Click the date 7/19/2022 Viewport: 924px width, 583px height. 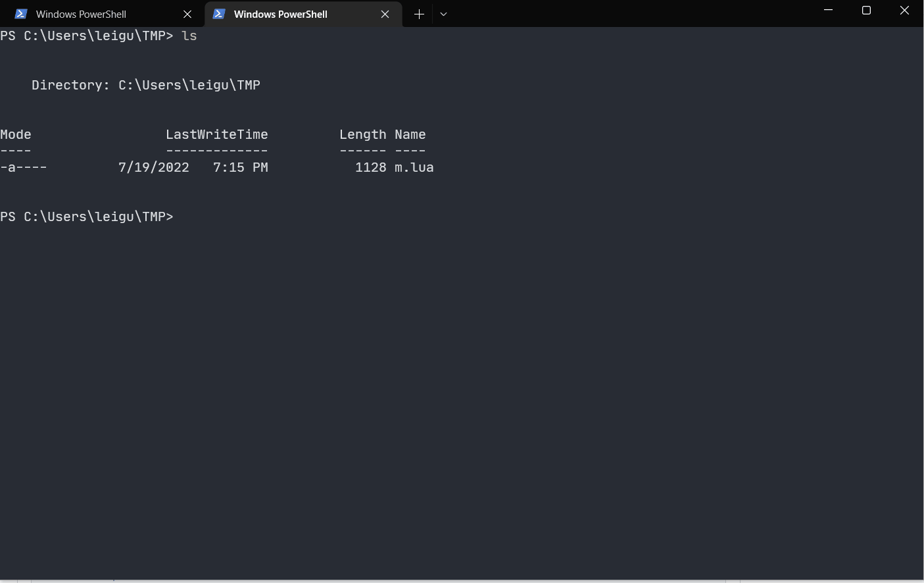pos(154,167)
